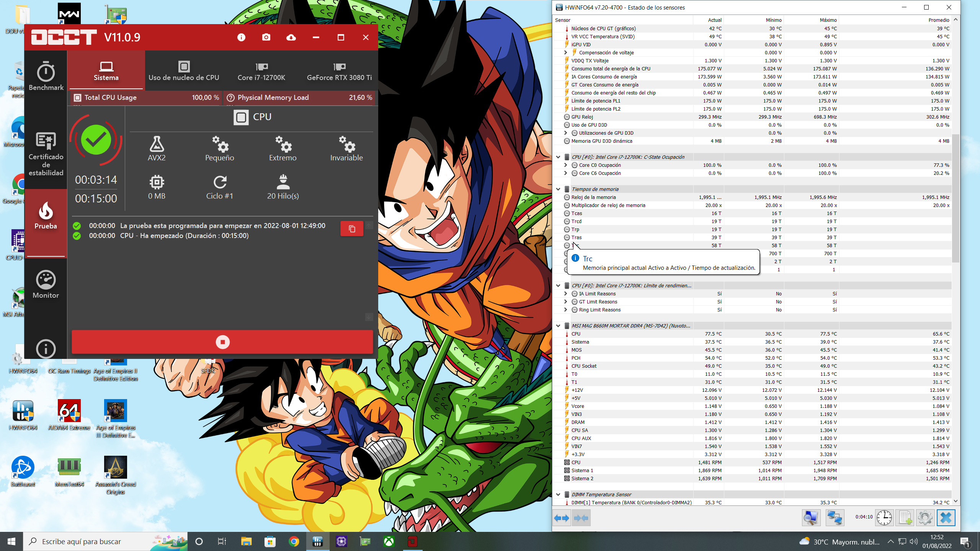Select Extremo mode option
The height and width of the screenshot is (551, 980).
(283, 148)
